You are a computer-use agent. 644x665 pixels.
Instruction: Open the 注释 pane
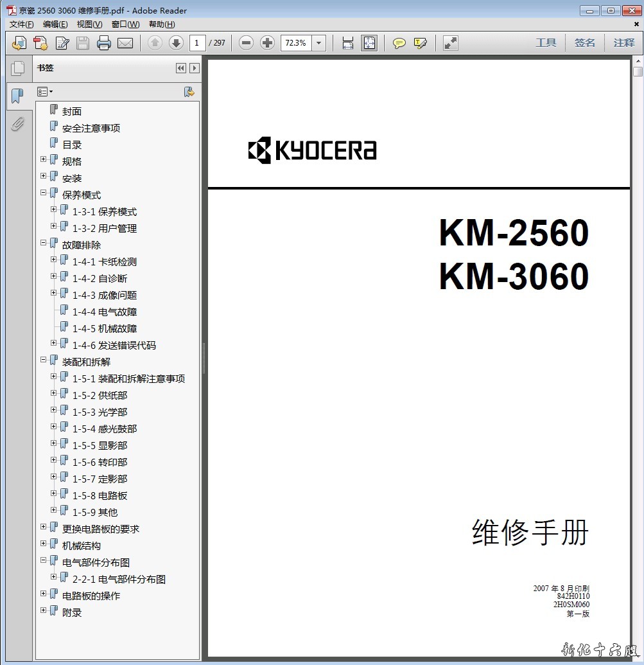(623, 43)
